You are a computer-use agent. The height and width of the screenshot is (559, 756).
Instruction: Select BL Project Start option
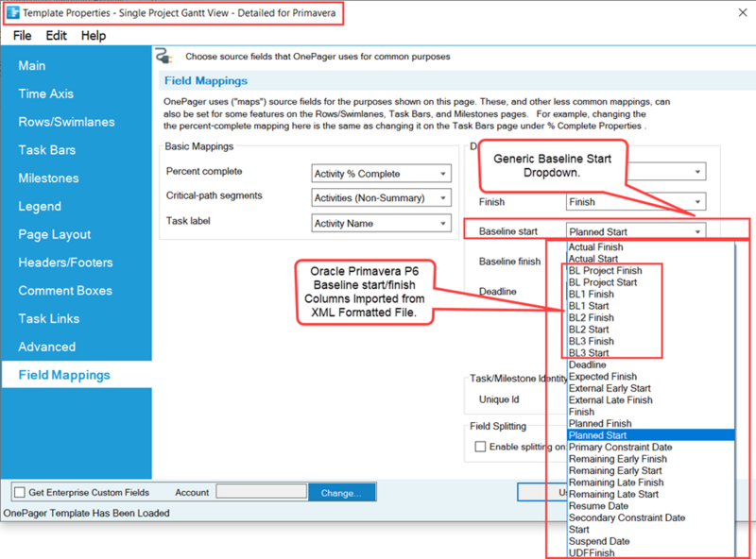tap(651, 282)
